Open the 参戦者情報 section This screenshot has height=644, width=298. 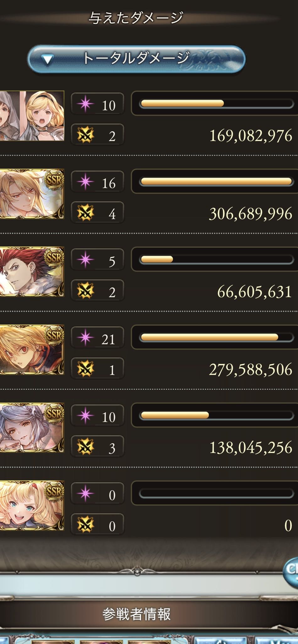[x=136, y=614]
